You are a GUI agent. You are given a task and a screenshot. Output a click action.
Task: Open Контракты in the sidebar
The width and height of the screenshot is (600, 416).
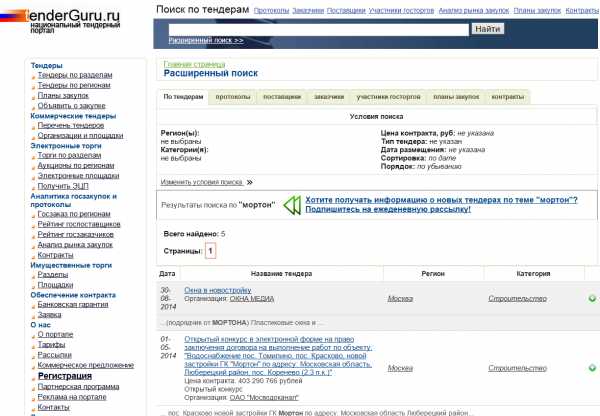coord(55,255)
